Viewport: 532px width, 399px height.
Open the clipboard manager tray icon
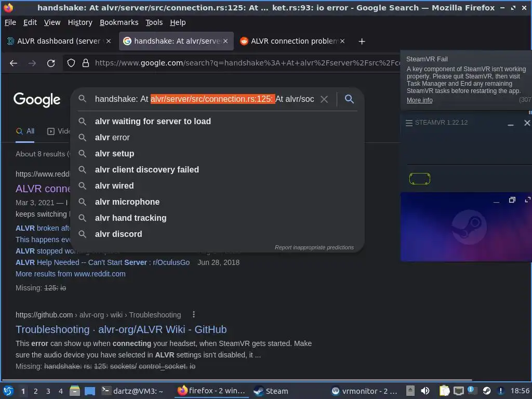pos(444,391)
